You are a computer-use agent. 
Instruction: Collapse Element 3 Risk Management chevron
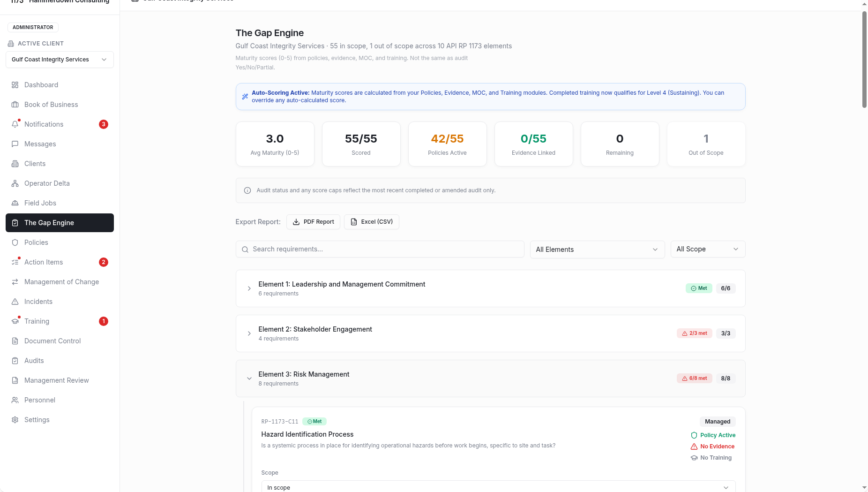pyautogui.click(x=249, y=378)
